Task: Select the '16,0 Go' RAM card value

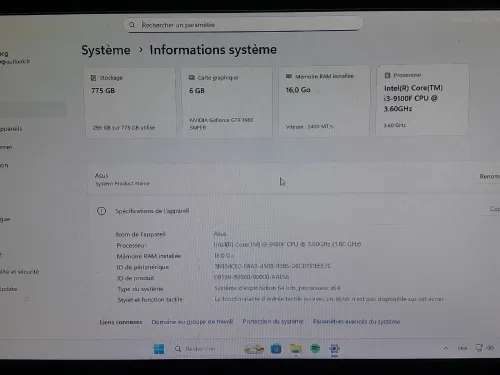Action: coord(298,90)
